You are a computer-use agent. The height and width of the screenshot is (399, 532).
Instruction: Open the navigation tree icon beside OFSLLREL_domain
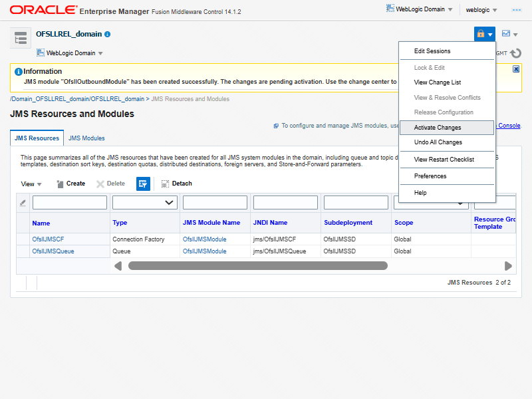tap(21, 38)
